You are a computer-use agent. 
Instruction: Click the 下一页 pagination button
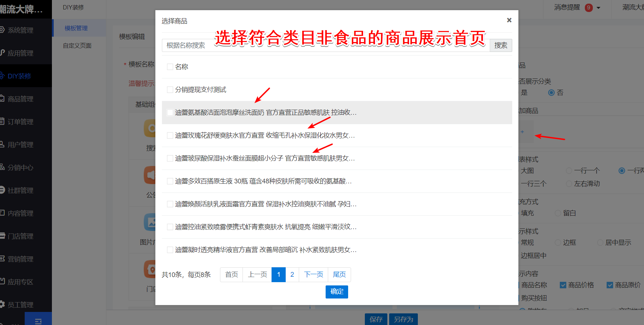coord(314,275)
